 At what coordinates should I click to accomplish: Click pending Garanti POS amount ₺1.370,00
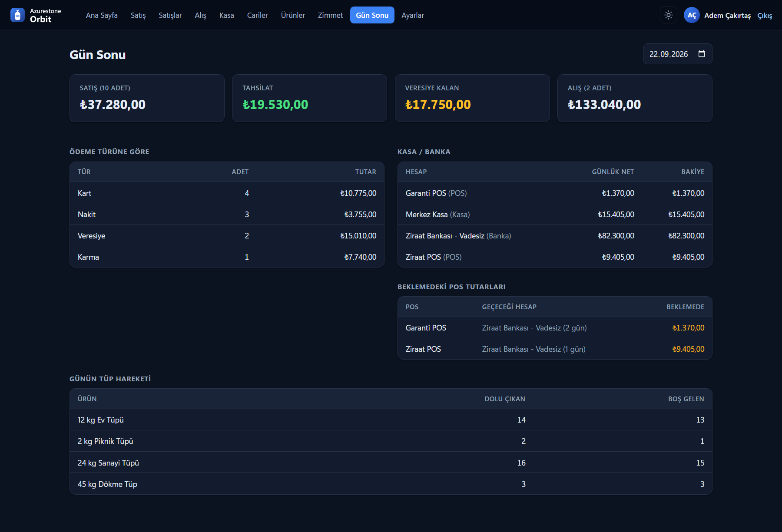coord(688,328)
